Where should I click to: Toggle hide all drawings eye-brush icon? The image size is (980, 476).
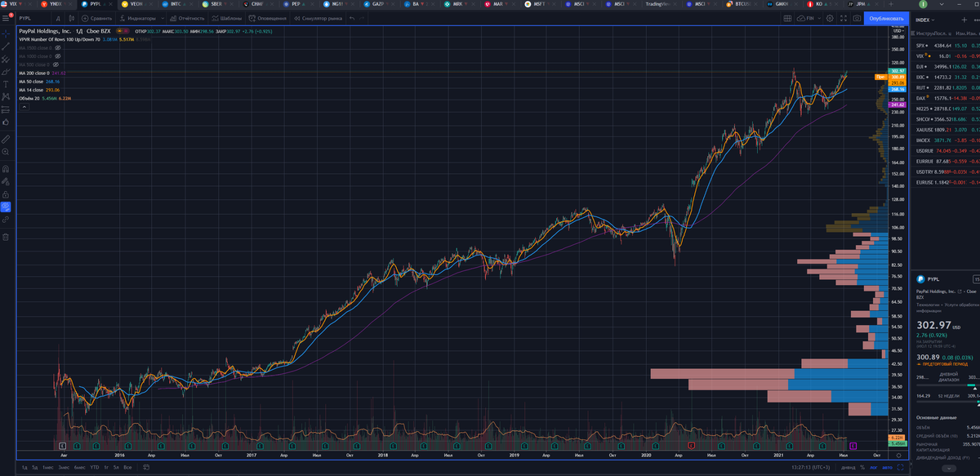pyautogui.click(x=6, y=207)
